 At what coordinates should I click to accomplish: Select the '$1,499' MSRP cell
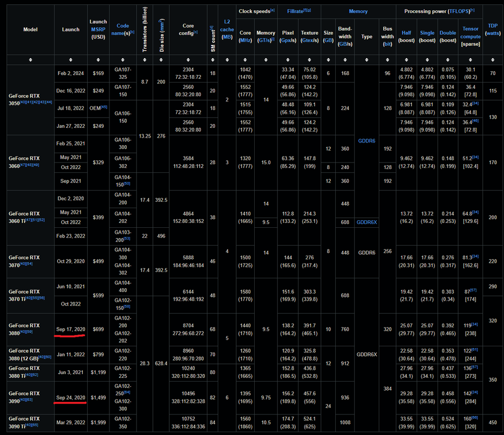coord(99,398)
